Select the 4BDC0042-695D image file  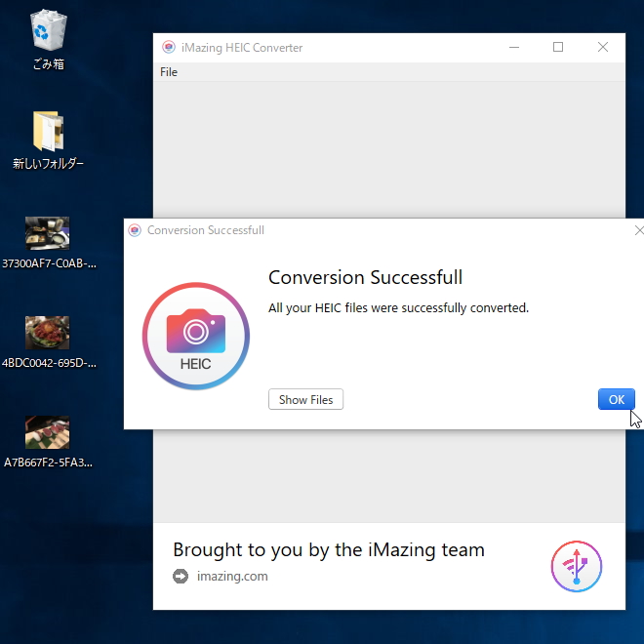coord(48,342)
